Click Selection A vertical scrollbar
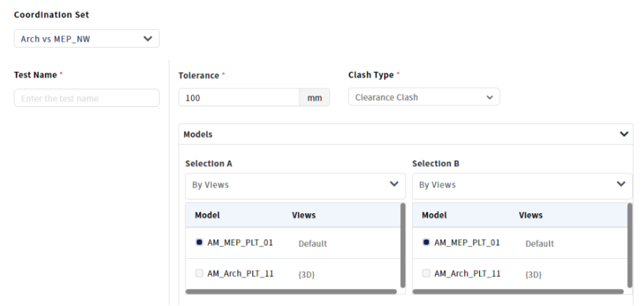The width and height of the screenshot is (644, 306). tap(403, 245)
